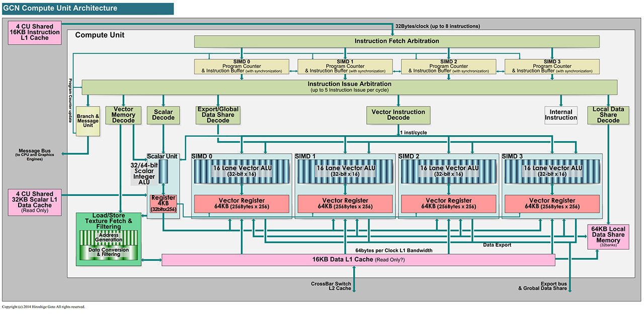Image resolution: width=644 pixels, height=314 pixels.
Task: Click Export/Global Data Share Decode box
Action: click(x=218, y=115)
